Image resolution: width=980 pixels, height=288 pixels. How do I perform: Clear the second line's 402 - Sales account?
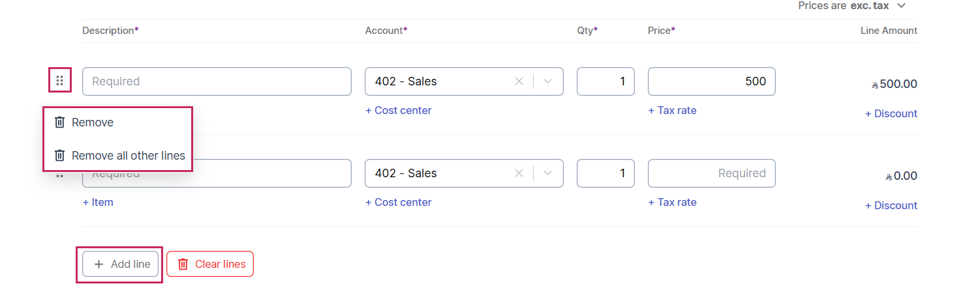(x=519, y=173)
